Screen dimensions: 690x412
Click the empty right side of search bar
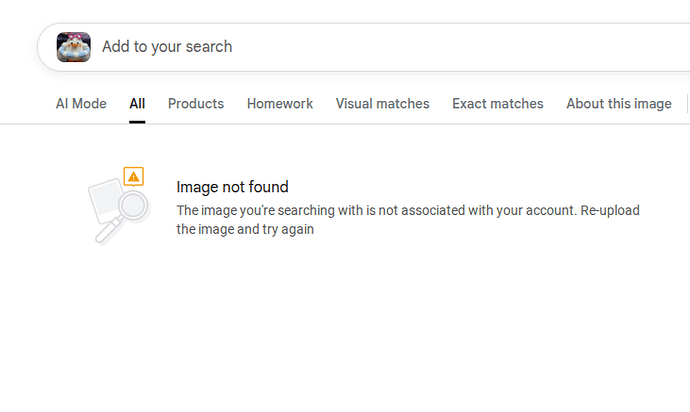[550, 47]
